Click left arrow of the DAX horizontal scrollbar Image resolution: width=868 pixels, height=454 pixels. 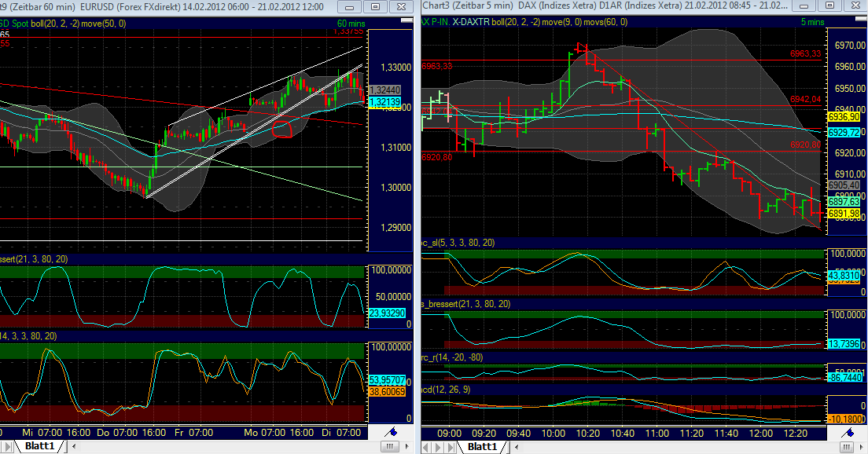[x=517, y=446]
